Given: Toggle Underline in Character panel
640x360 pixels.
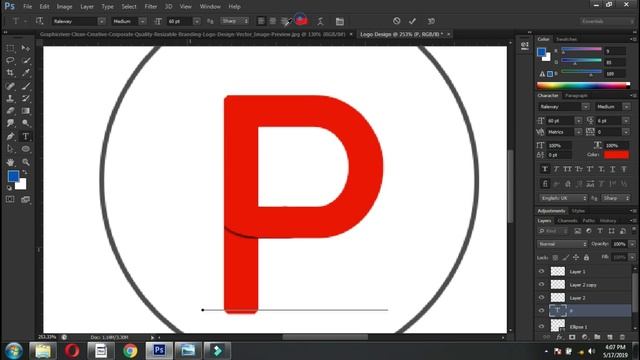Looking at the screenshot, I should 613,169.
